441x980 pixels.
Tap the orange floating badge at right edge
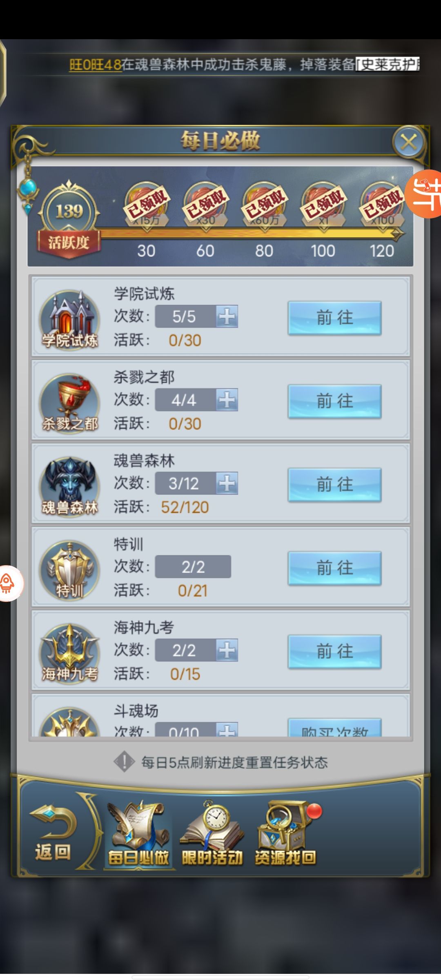425,194
